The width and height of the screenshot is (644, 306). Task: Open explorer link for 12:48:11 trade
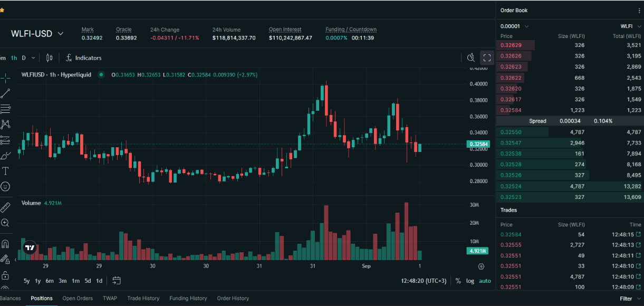(638, 255)
